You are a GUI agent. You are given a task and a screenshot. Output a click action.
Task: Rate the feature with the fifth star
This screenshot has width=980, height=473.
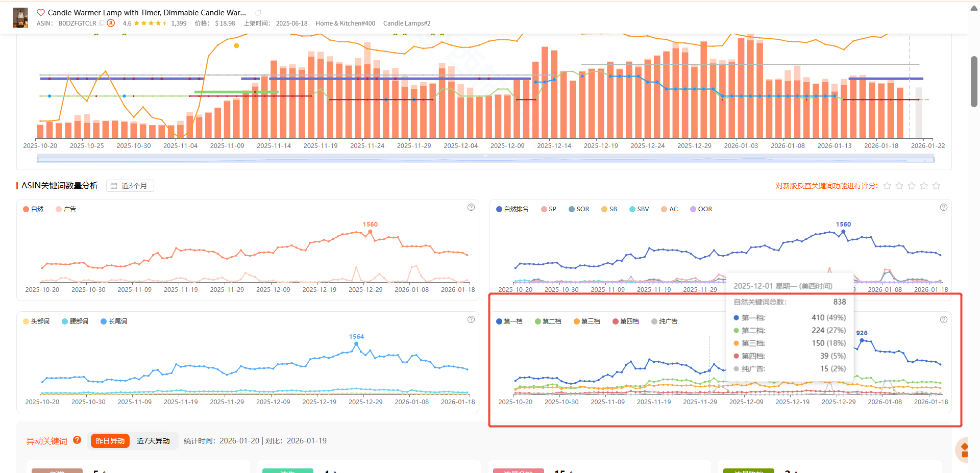936,186
